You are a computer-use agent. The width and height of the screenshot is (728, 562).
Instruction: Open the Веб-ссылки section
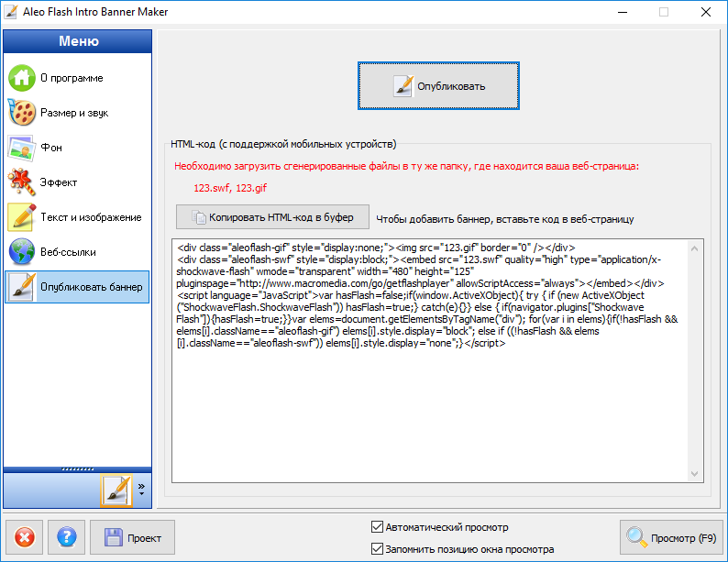tap(77, 252)
